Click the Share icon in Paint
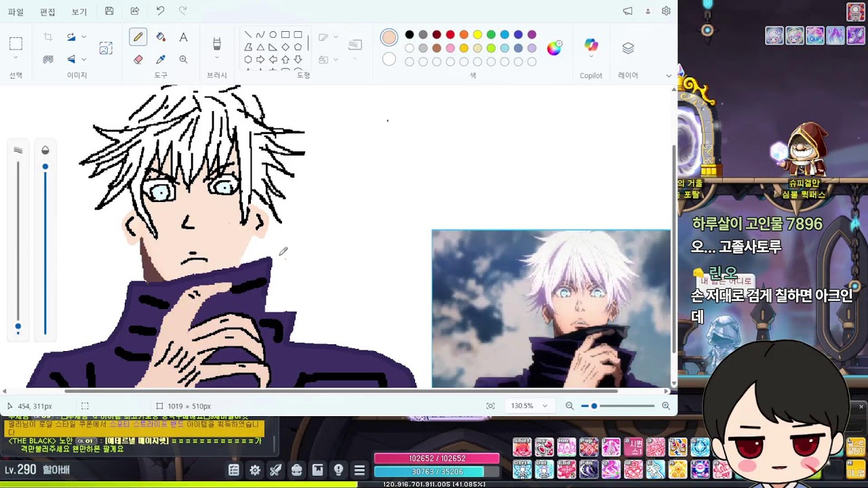868x488 pixels. [x=135, y=11]
